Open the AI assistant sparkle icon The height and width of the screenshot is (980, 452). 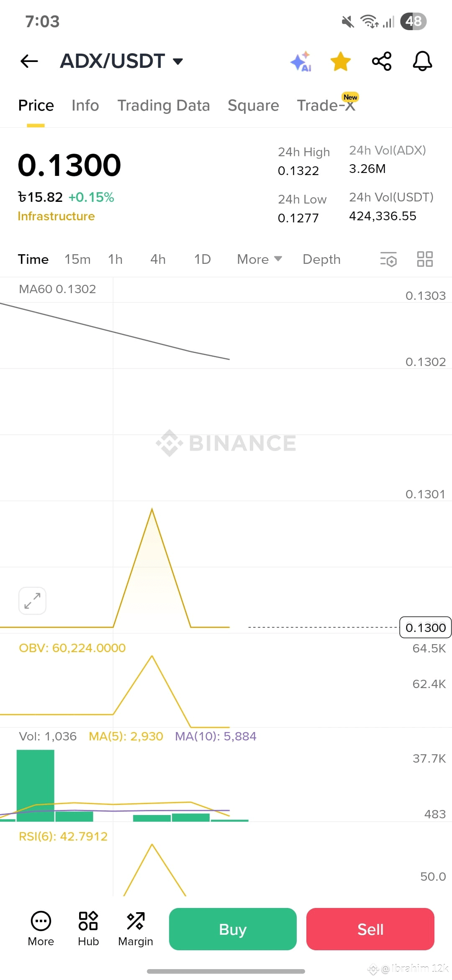point(301,62)
